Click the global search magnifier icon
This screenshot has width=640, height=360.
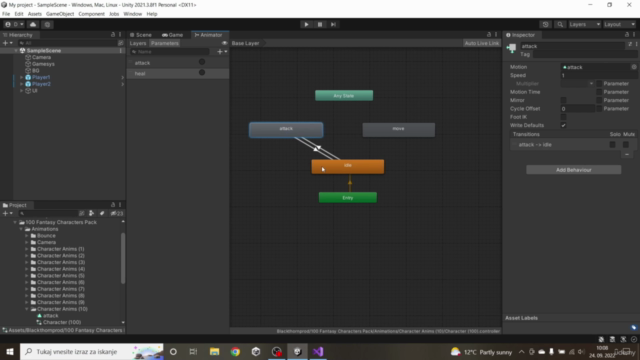click(560, 24)
